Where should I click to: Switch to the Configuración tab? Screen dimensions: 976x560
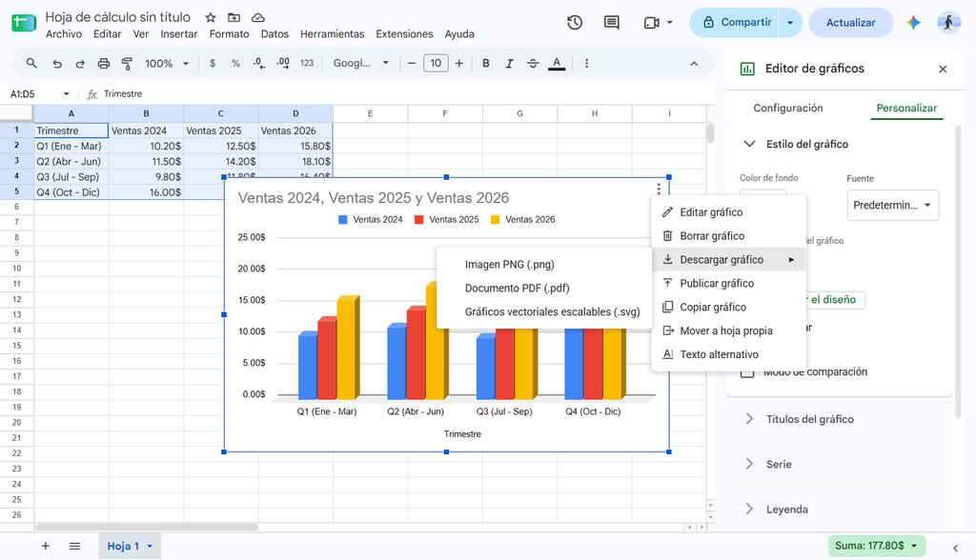coord(788,109)
